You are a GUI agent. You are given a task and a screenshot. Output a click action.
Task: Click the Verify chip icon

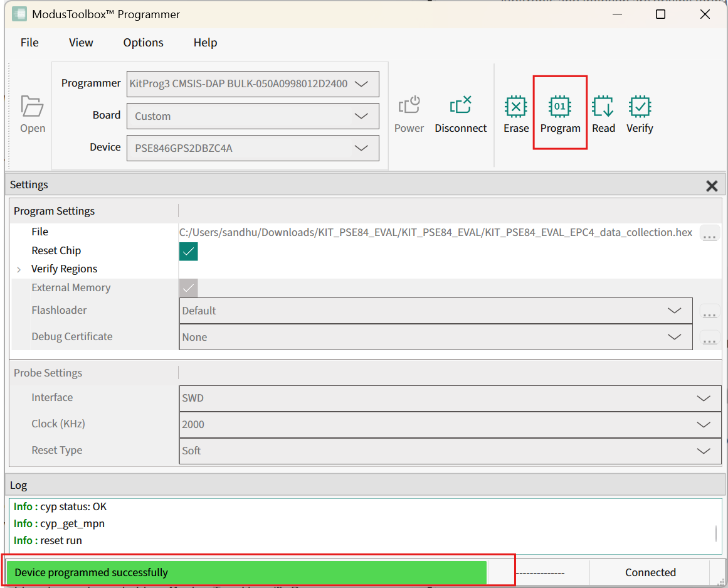tap(640, 107)
